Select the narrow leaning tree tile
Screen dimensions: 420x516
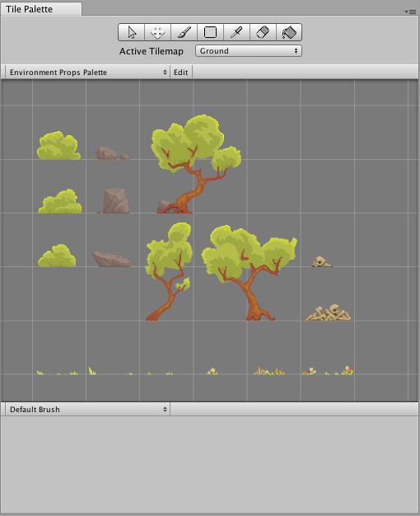pos(169,271)
